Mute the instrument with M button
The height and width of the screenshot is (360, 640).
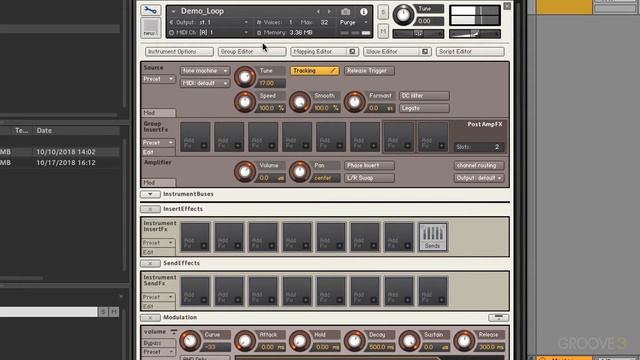(x=383, y=31)
